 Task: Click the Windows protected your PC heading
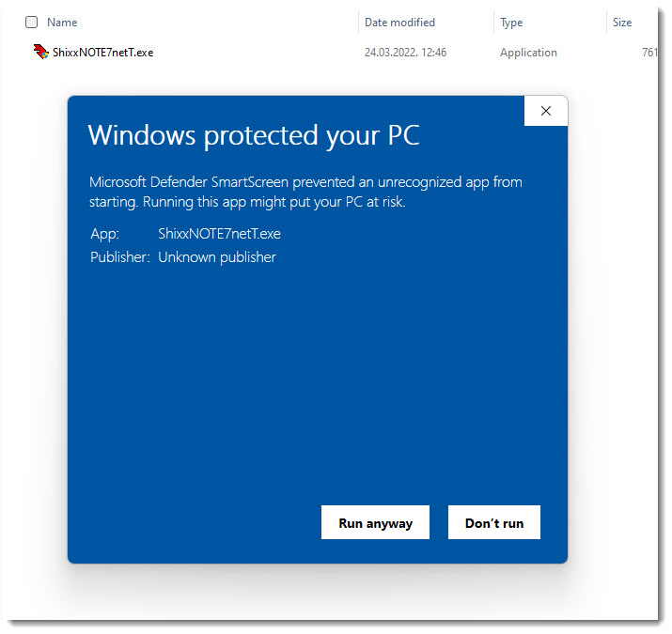point(254,136)
